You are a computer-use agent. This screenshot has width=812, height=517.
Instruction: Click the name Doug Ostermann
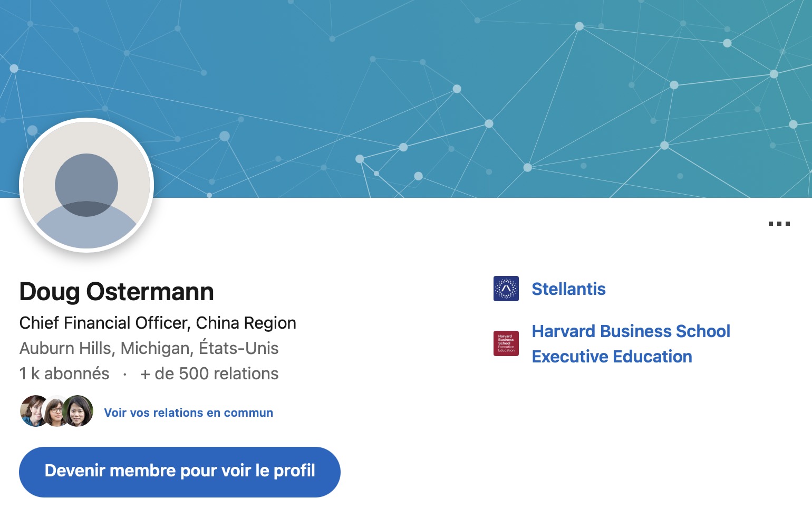[117, 292]
